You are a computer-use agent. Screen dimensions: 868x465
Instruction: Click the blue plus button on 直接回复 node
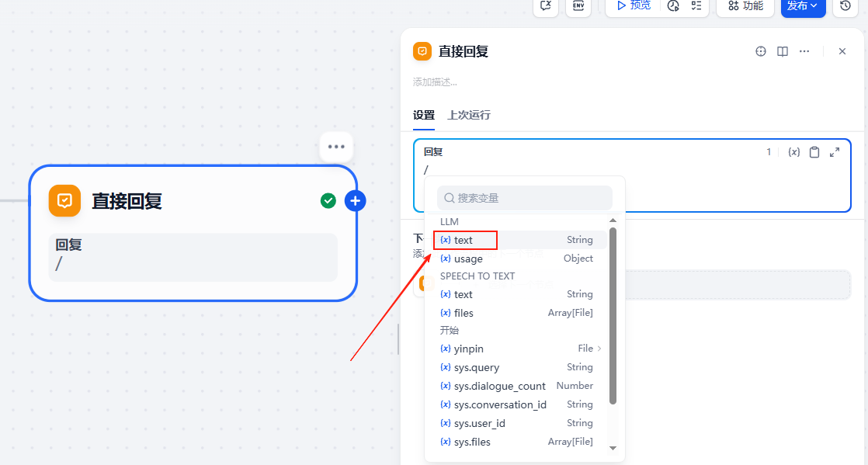coord(355,201)
